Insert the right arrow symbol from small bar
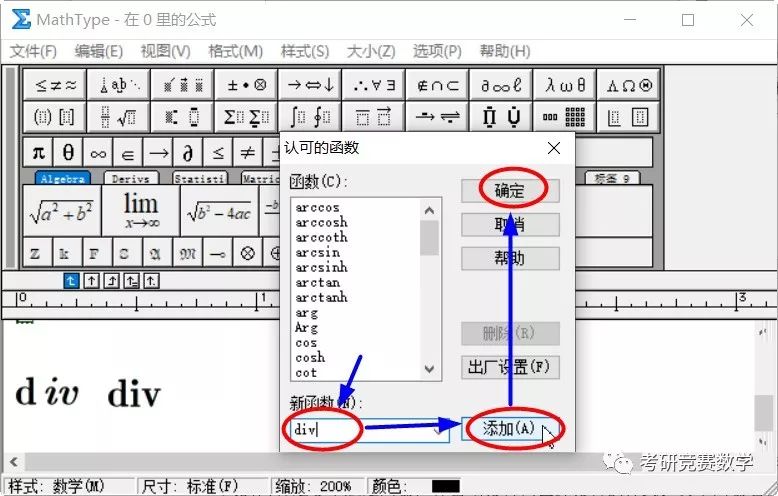This screenshot has width=778, height=496. pos(158,153)
